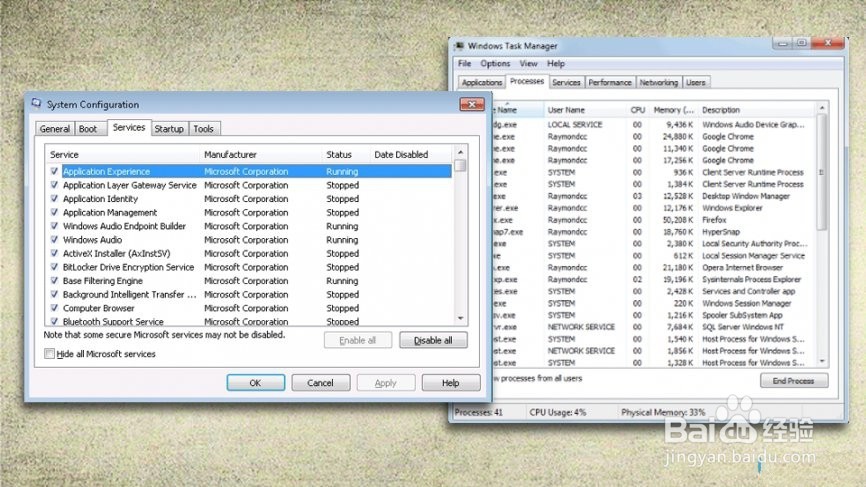Select the Firefox process row
Image resolution: width=866 pixels, height=487 pixels.
click(x=654, y=220)
